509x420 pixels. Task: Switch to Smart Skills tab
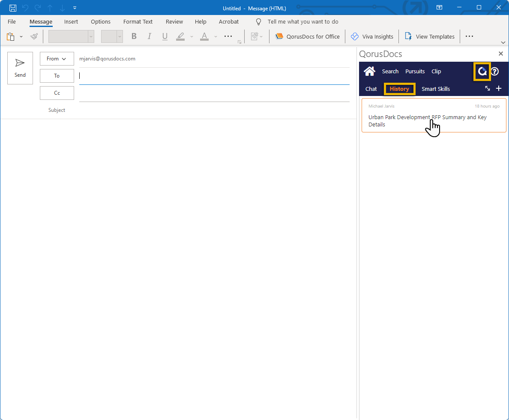[436, 89]
